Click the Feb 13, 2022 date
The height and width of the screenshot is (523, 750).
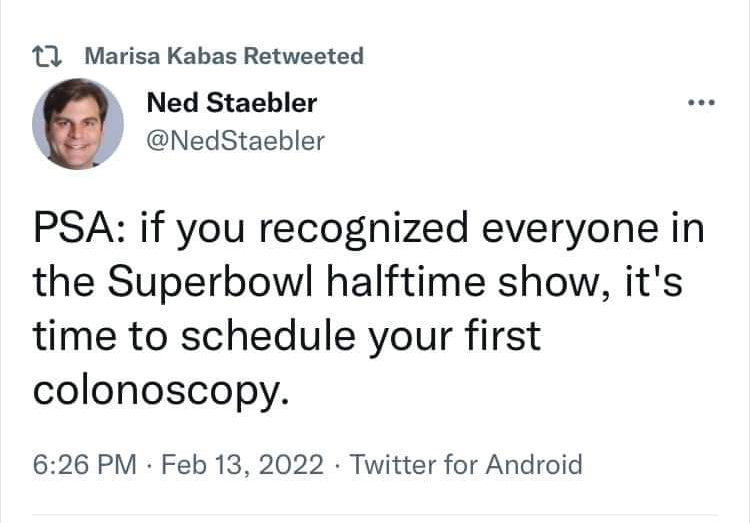(x=242, y=465)
